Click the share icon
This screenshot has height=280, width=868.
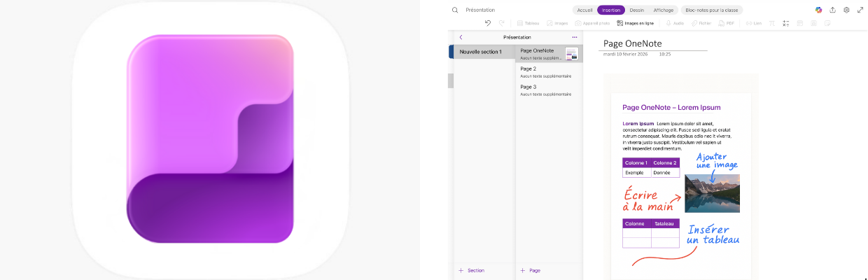(832, 10)
